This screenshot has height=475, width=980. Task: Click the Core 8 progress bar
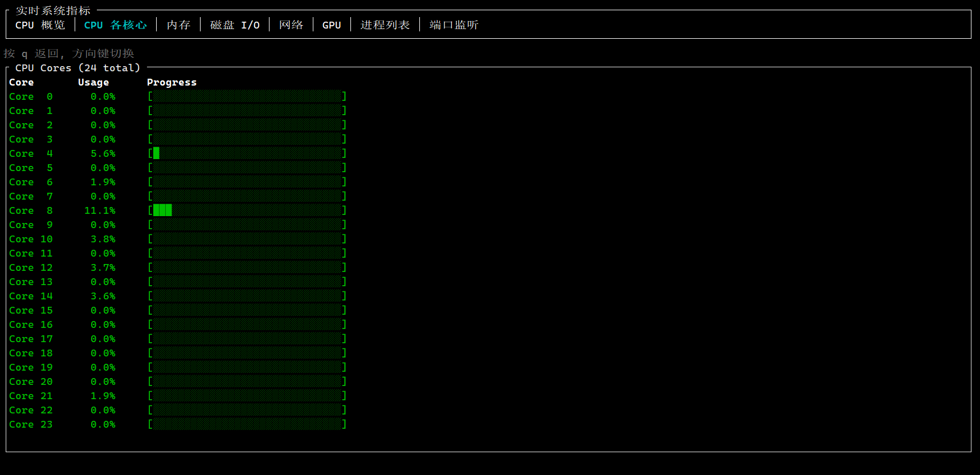point(247,210)
